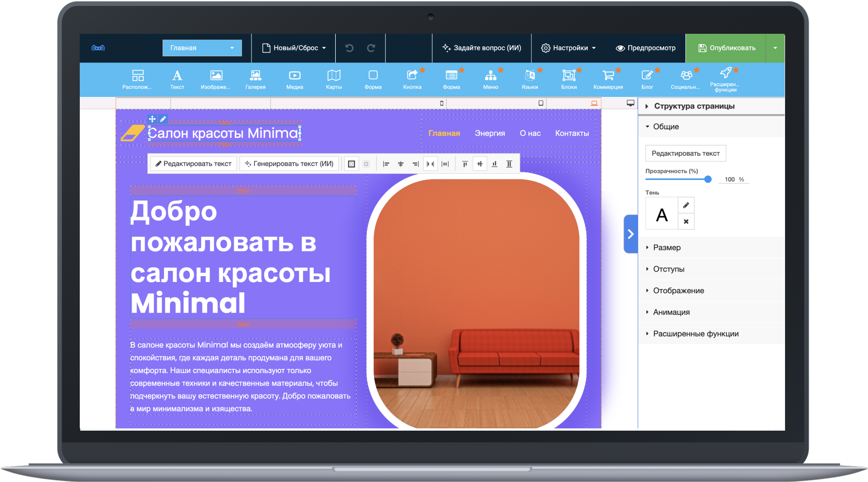The height and width of the screenshot is (482, 868).
Task: Add a Кнопка button element
Action: [412, 79]
